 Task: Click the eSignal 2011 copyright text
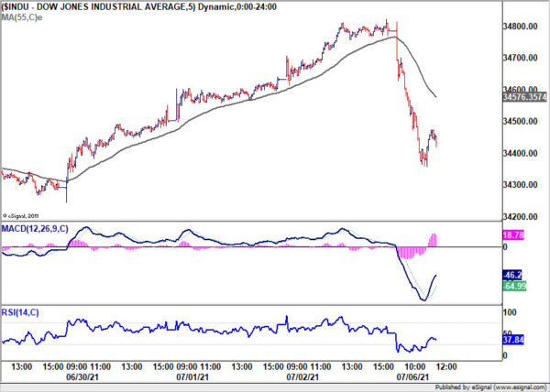click(x=21, y=216)
